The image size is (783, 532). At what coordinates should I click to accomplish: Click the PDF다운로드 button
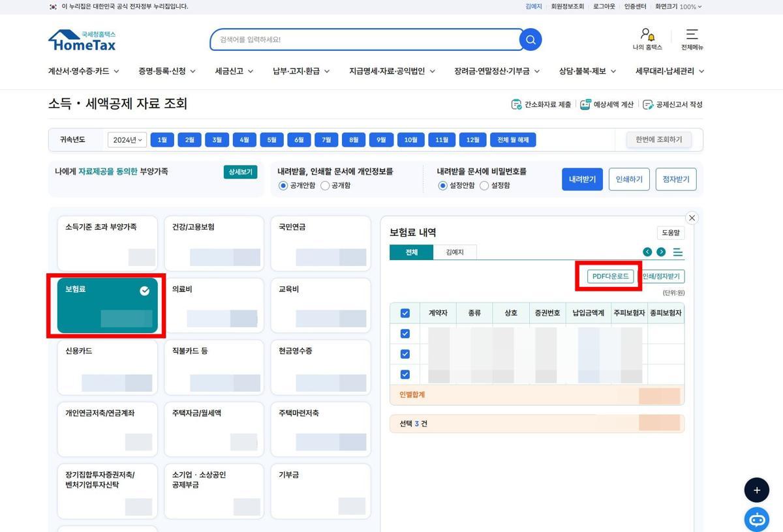(x=610, y=276)
